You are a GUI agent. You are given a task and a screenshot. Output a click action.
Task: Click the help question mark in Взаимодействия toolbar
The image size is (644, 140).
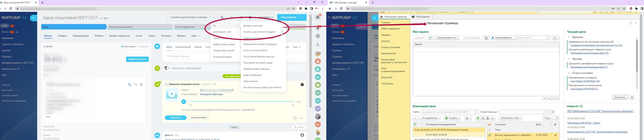[557, 118]
